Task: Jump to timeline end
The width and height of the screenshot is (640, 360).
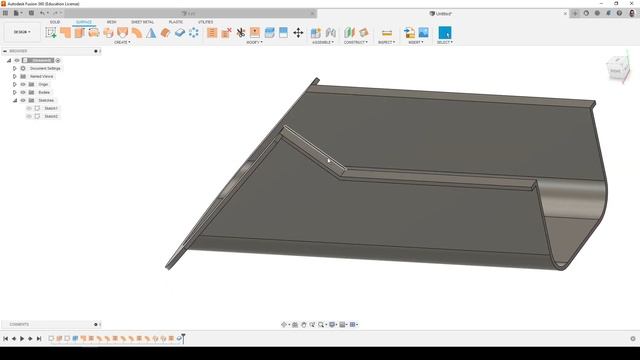Action: [39, 338]
